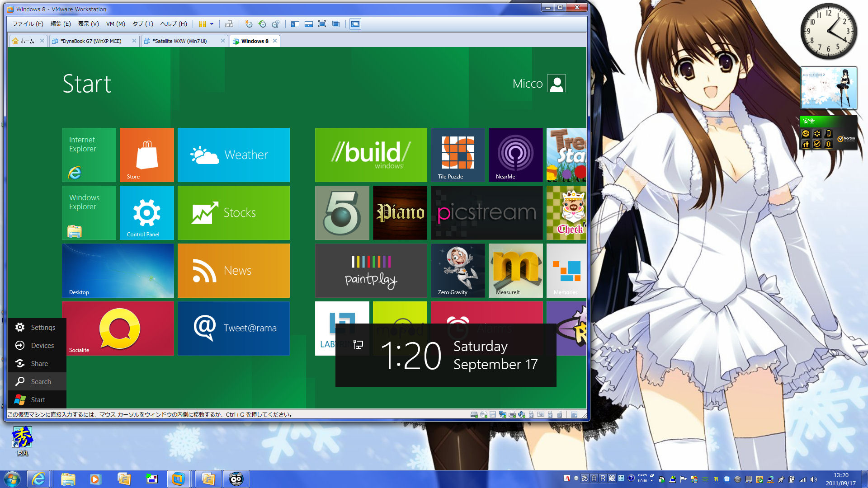This screenshot has height=488, width=868.
Task: Open the ファイル (F) menu
Action: pos(28,24)
